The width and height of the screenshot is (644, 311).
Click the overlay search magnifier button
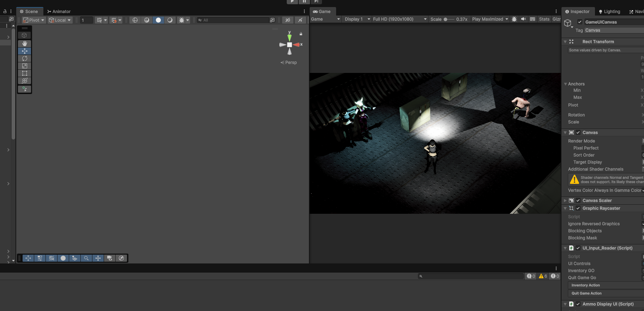coord(86,258)
